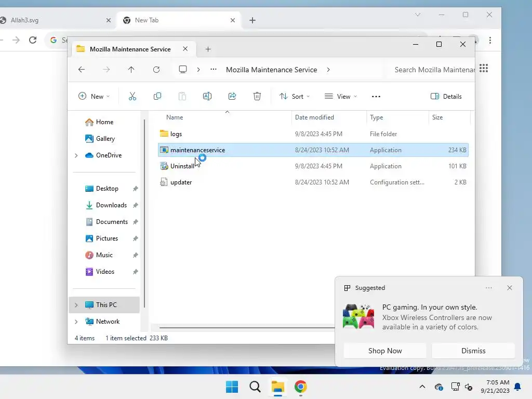532x399 pixels.
Task: Click the Share icon in the toolbar
Action: point(232,96)
